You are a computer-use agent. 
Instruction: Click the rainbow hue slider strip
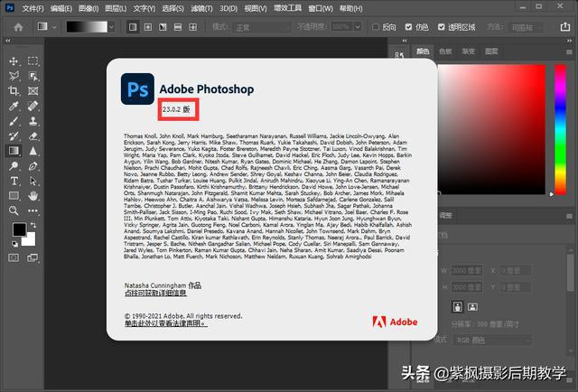click(560, 129)
